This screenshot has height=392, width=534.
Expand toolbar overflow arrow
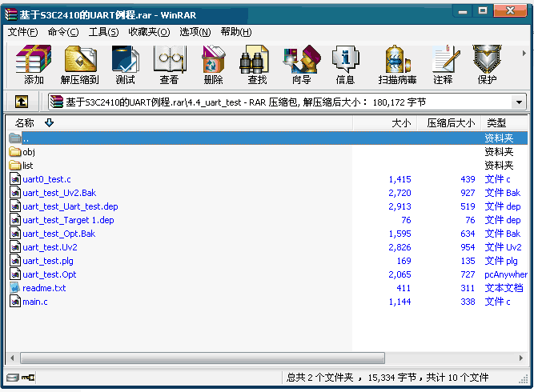click(x=524, y=53)
